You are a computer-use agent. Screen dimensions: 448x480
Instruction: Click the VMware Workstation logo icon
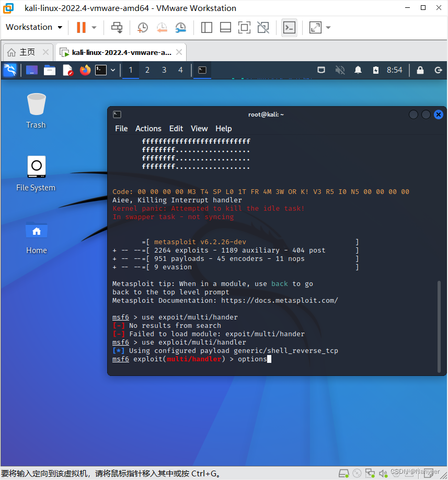coord(8,8)
